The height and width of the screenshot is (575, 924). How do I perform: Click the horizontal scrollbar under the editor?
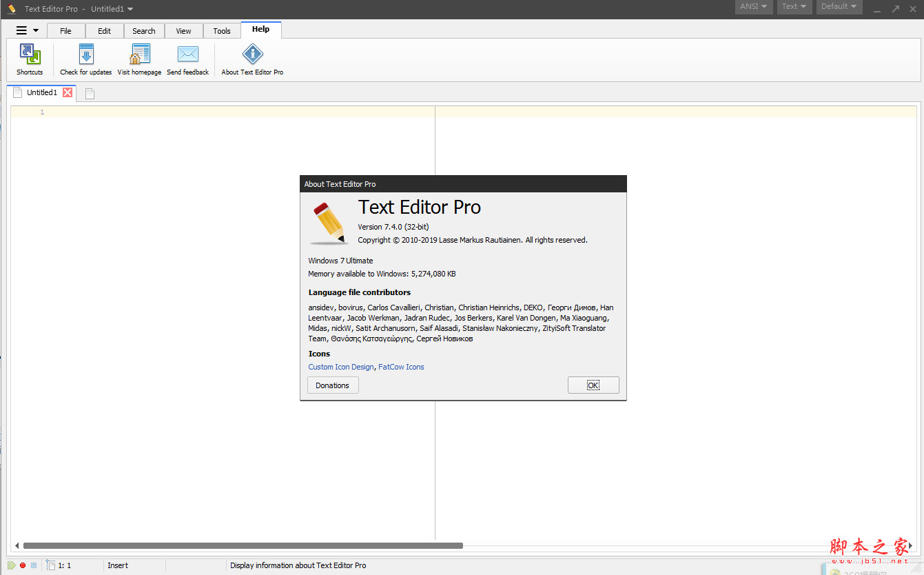click(x=243, y=545)
